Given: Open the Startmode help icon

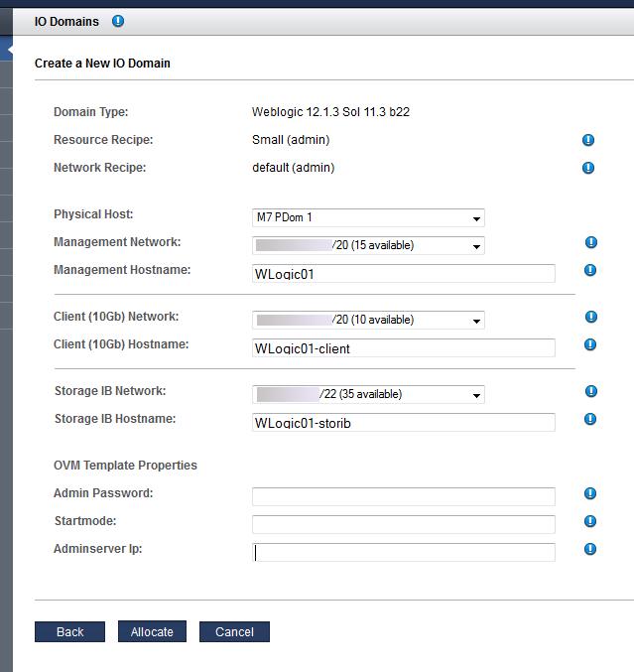Looking at the screenshot, I should coord(590,521).
